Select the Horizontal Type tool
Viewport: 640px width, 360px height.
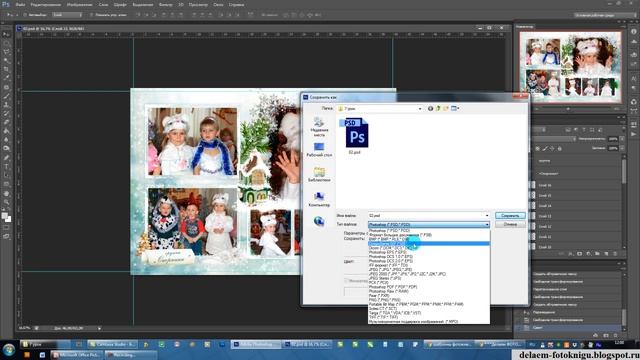pos(6,167)
